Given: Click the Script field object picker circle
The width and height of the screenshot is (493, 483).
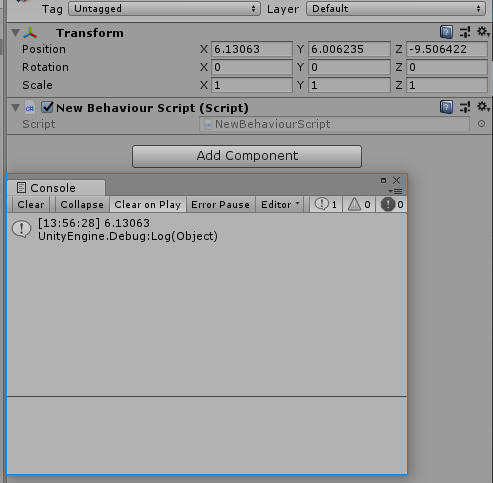Looking at the screenshot, I should (x=481, y=124).
